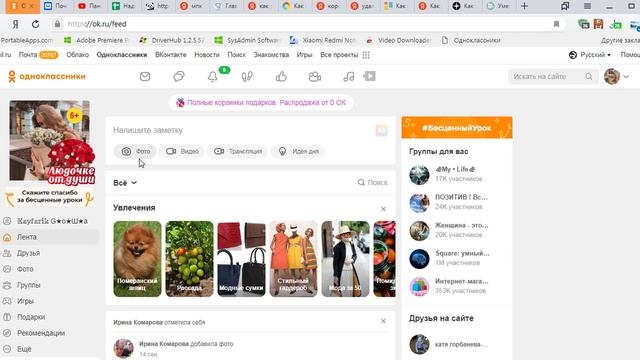Viewport: 640px width, 360px height.
Task: Open the browser hamburger menu
Action: pos(587,6)
